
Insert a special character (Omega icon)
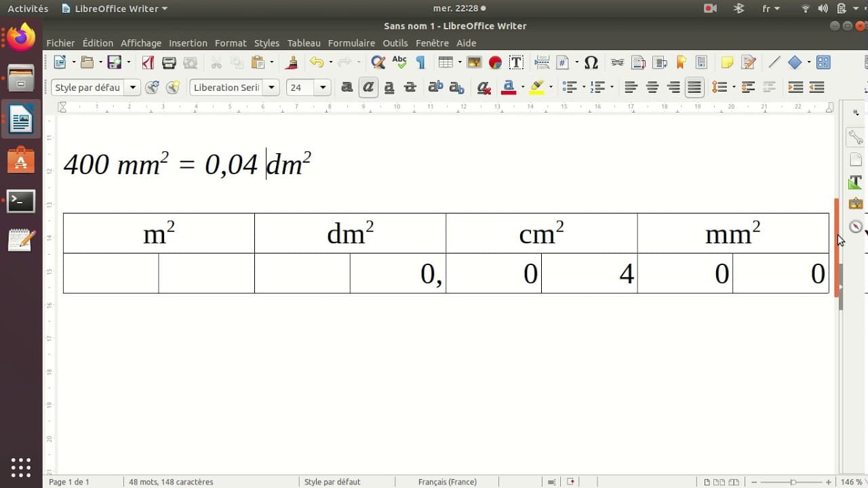click(x=591, y=62)
